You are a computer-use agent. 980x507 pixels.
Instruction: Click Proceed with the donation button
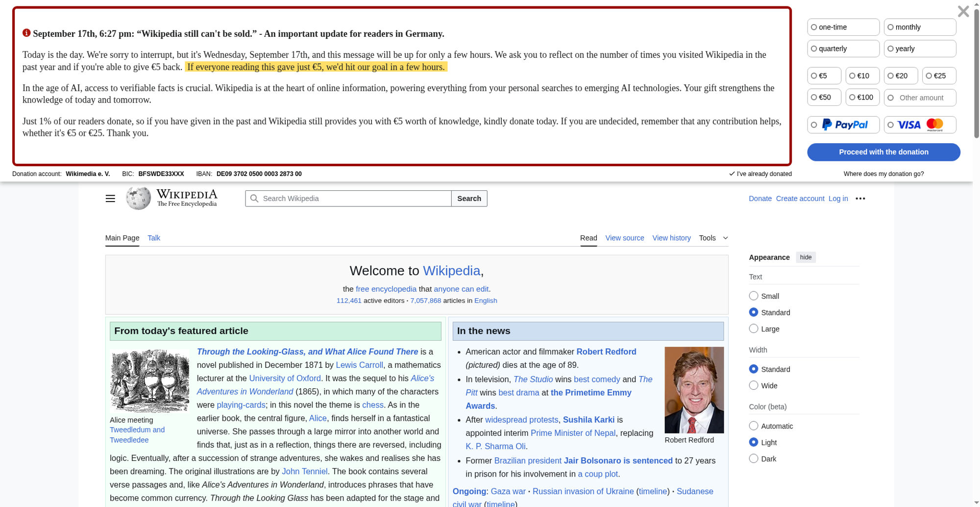[x=883, y=152]
